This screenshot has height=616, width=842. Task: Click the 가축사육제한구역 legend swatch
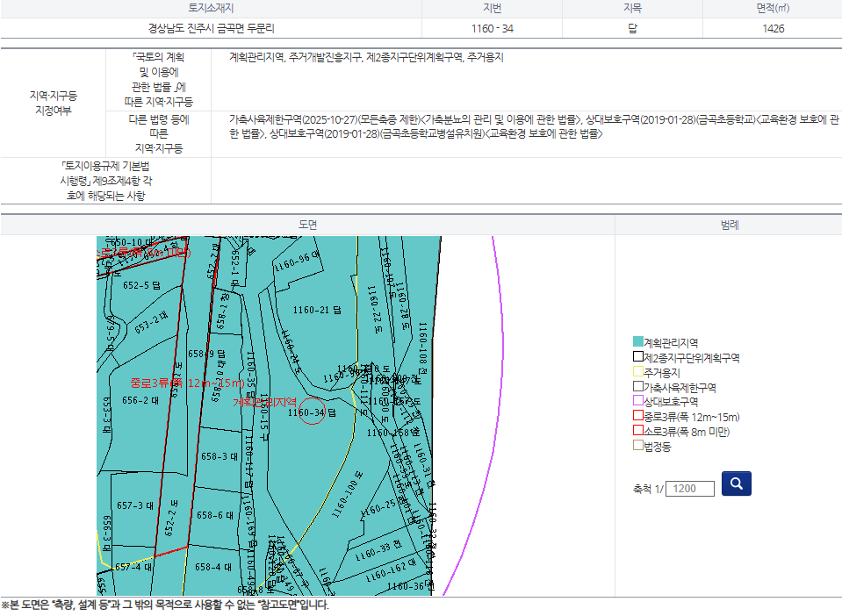coord(638,386)
